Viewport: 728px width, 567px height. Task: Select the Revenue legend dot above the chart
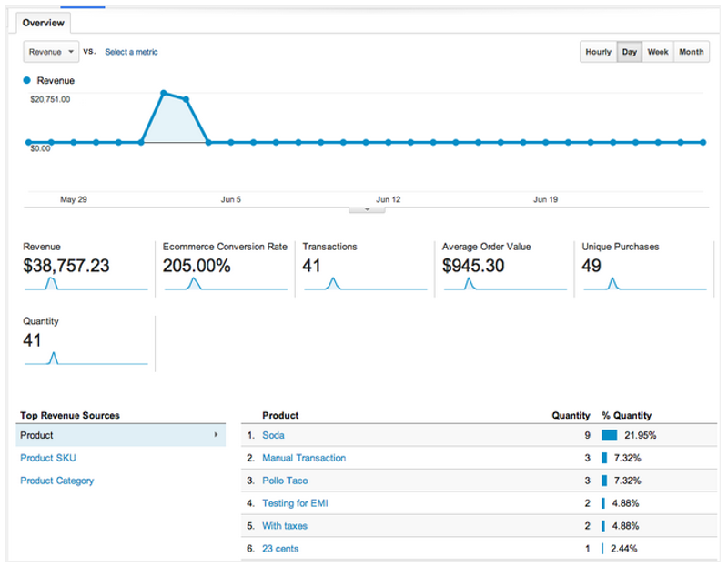point(25,80)
